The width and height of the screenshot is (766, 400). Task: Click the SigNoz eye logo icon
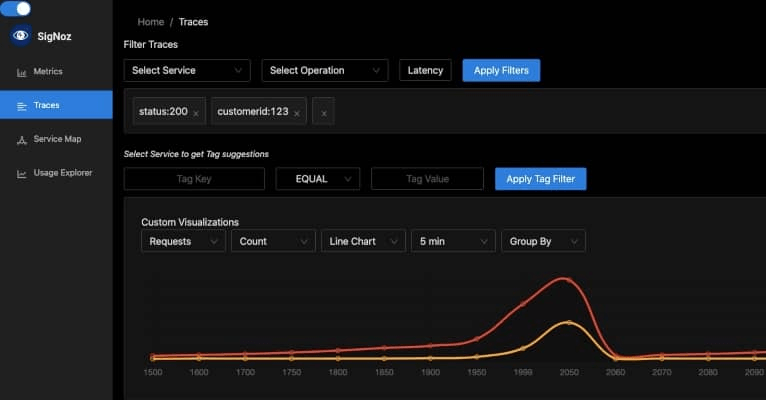click(x=21, y=36)
